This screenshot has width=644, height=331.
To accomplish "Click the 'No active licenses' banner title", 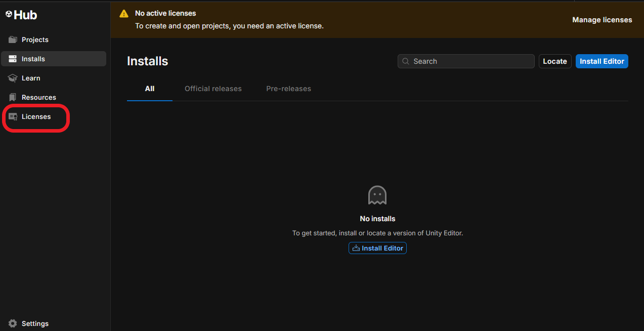I will coord(165,13).
